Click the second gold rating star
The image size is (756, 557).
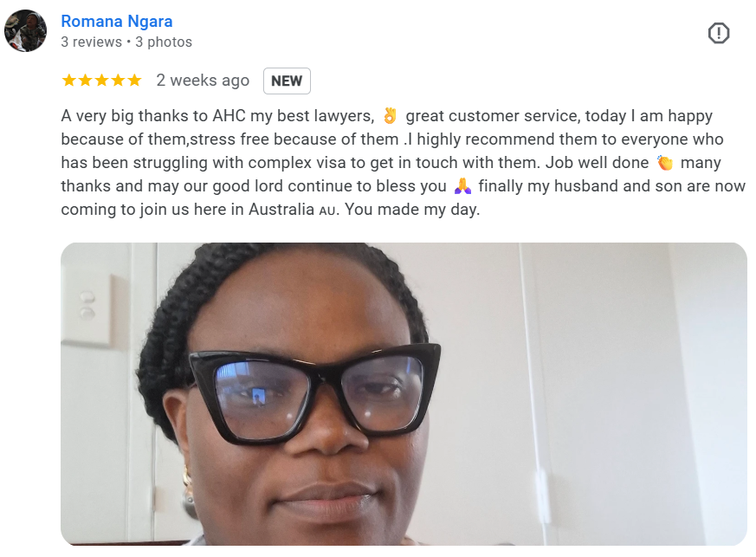point(86,80)
